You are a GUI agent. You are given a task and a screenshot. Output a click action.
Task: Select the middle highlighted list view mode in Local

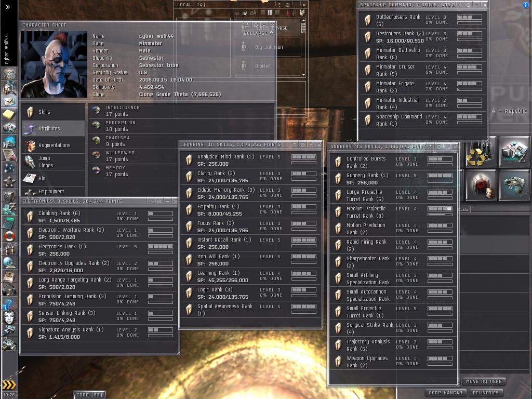[270, 13]
